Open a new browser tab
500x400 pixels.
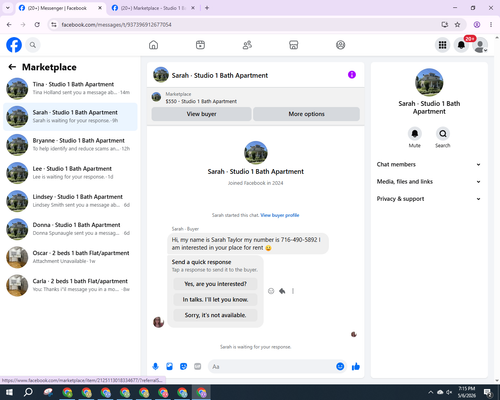pyautogui.click(x=207, y=8)
